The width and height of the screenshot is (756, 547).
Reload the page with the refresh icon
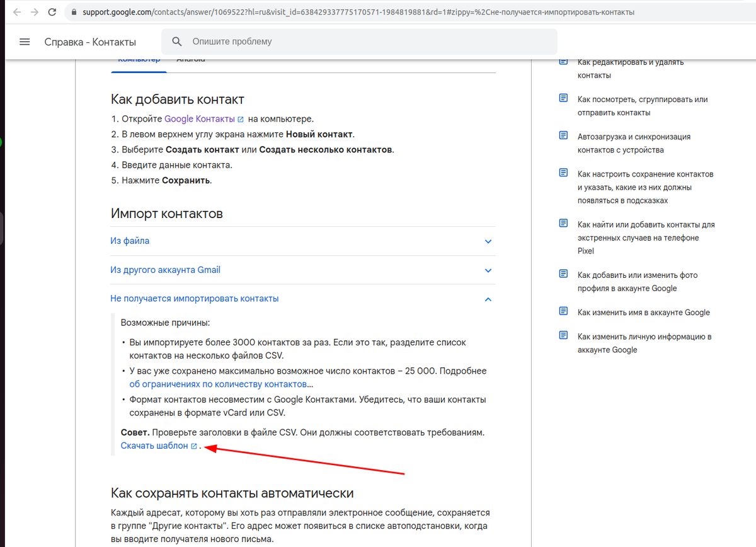(x=52, y=12)
